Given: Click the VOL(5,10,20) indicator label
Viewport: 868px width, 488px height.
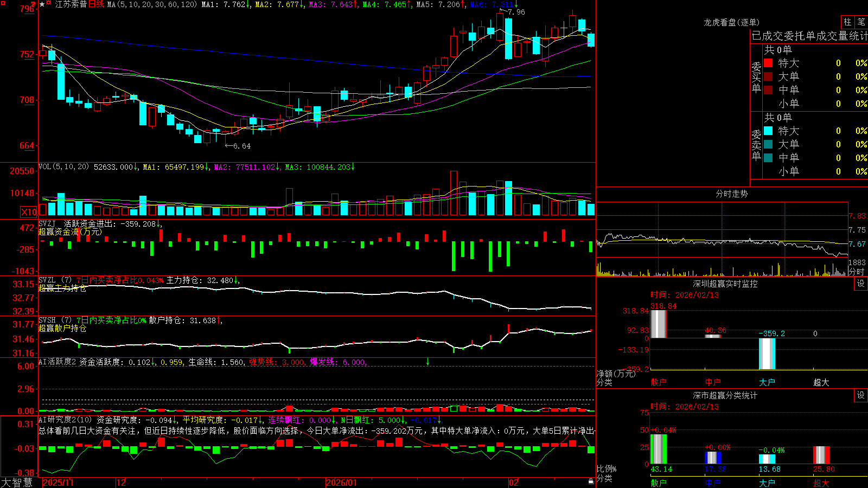Looking at the screenshot, I should click(x=63, y=167).
